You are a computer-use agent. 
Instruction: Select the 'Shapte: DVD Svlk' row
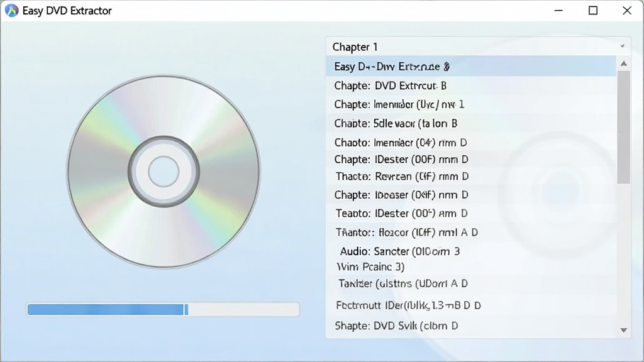471,326
